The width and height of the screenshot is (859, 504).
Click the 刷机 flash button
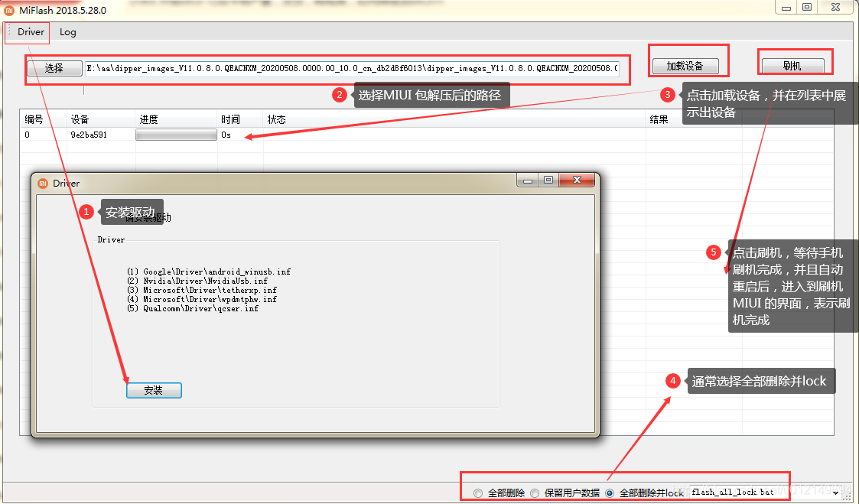tap(792, 67)
